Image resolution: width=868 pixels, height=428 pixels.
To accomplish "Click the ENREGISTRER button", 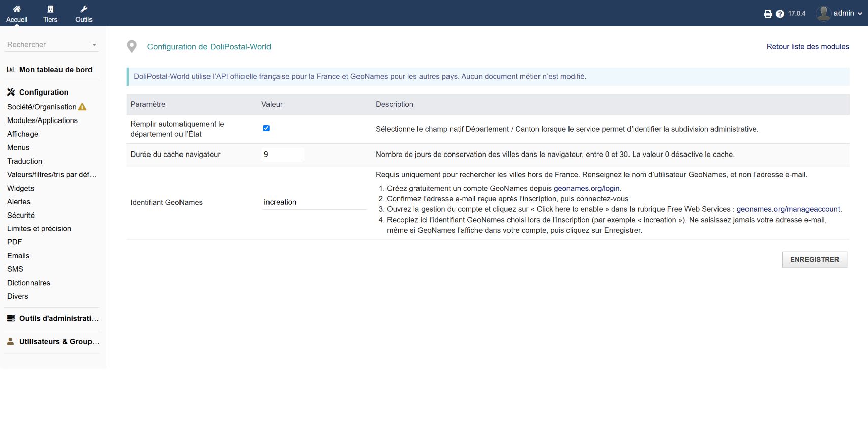I will point(815,259).
